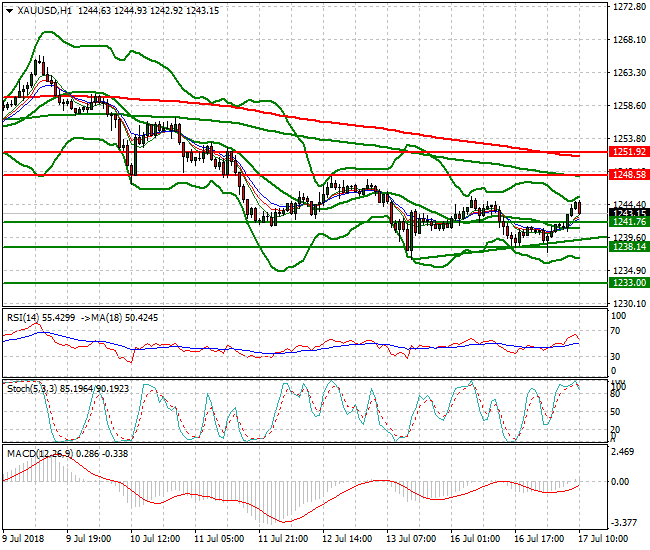Select the green 1238.14 price label

629,247
